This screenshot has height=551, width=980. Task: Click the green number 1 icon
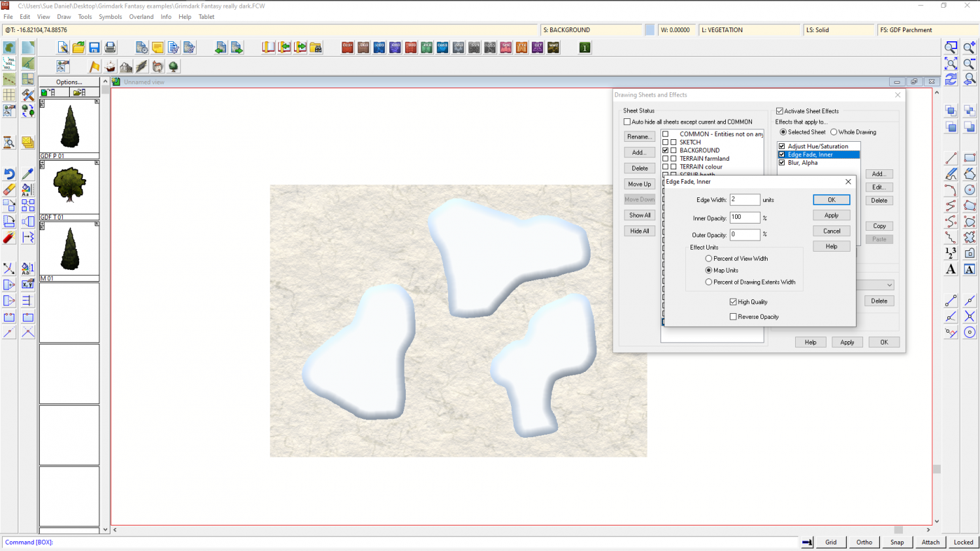[x=585, y=48]
